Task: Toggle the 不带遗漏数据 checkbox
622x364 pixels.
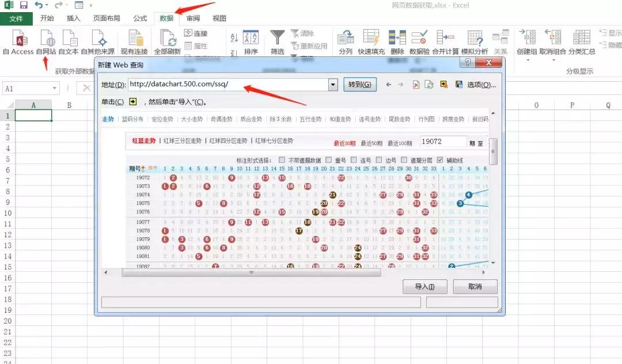Action: point(282,160)
